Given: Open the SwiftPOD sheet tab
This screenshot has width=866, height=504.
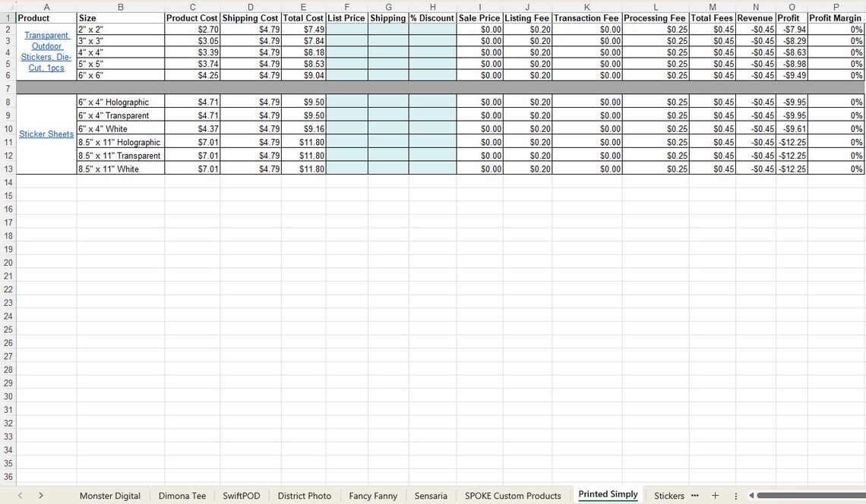Looking at the screenshot, I should coord(241,495).
